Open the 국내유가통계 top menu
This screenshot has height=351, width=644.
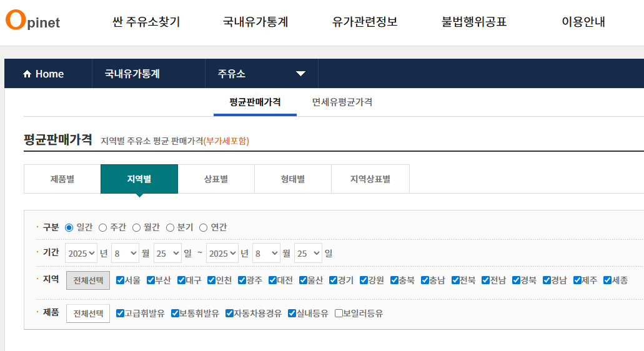click(255, 21)
